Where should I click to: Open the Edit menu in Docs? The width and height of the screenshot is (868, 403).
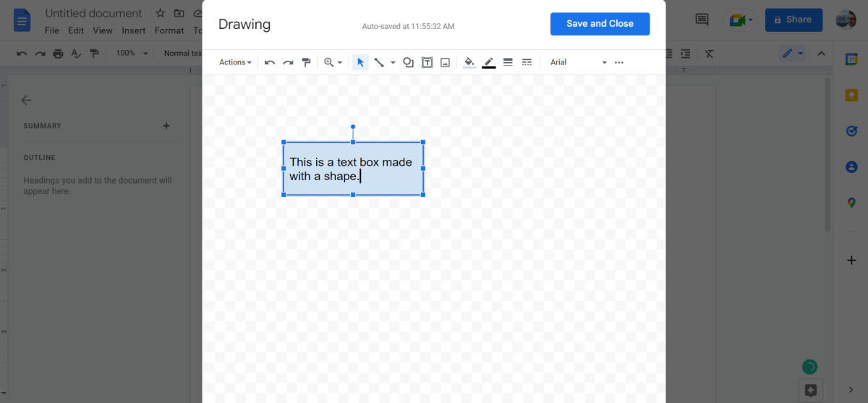(76, 30)
